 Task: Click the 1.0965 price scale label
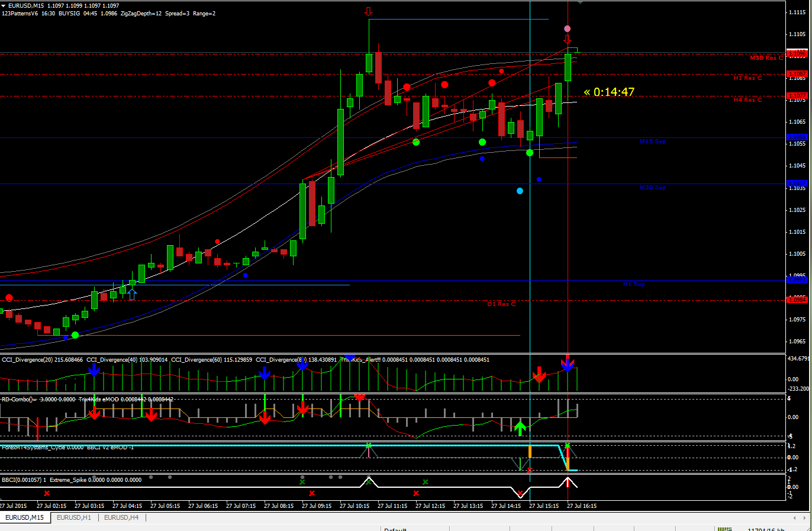pos(797,342)
